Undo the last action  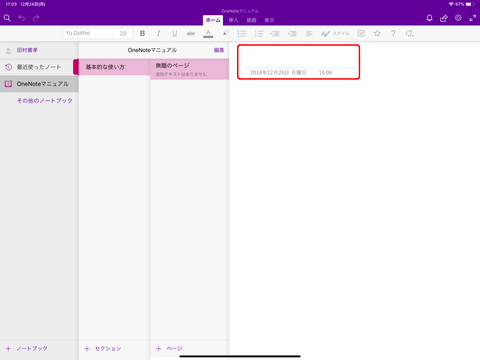point(22,18)
